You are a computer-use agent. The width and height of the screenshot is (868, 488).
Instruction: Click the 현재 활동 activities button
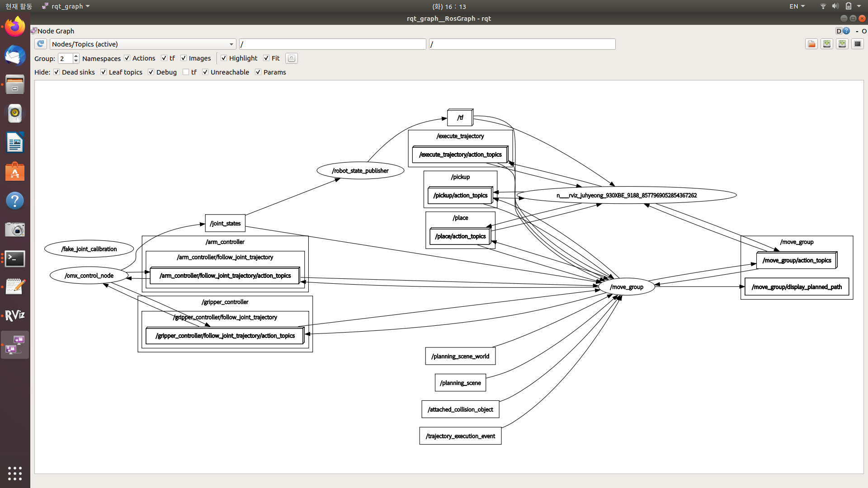point(19,6)
